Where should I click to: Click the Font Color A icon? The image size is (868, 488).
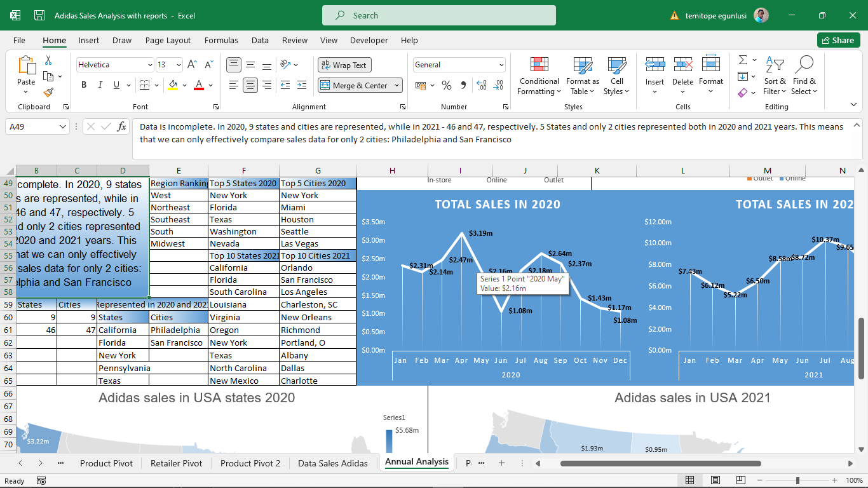[x=199, y=85]
